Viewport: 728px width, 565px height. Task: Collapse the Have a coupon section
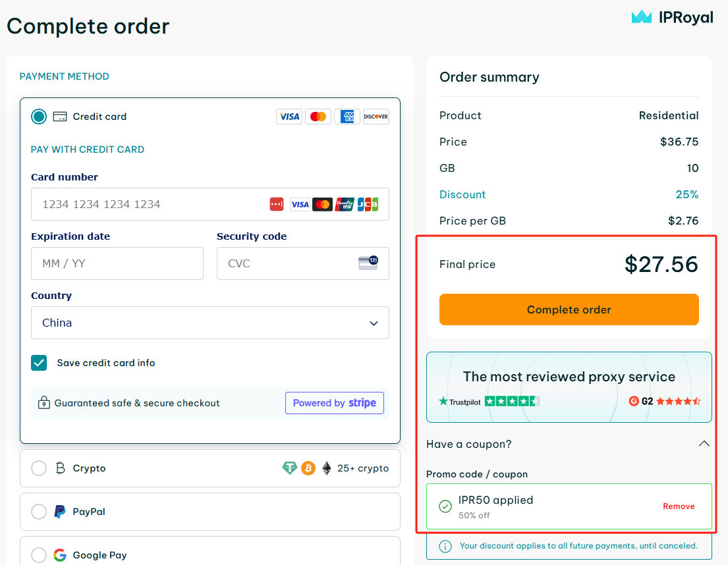704,444
